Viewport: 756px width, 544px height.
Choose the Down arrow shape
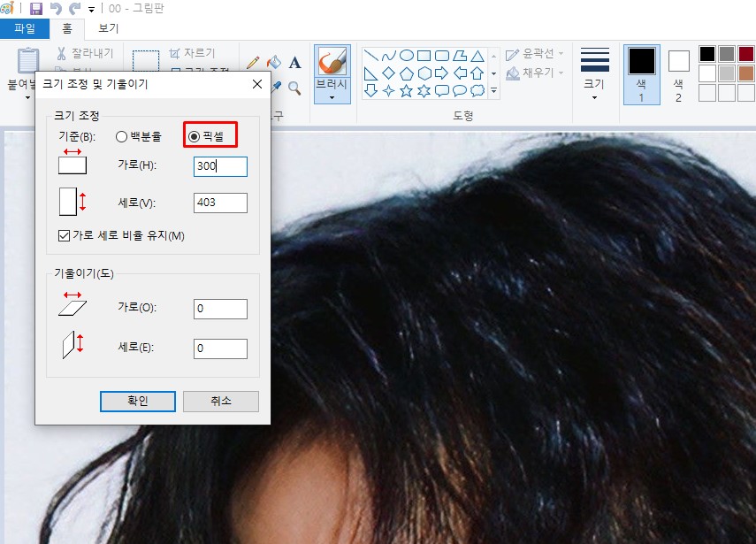pos(370,90)
